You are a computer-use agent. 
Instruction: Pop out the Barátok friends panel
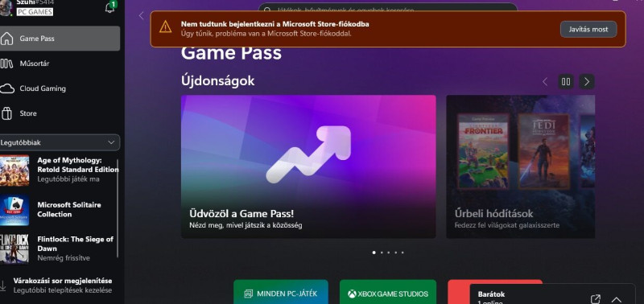click(x=596, y=299)
